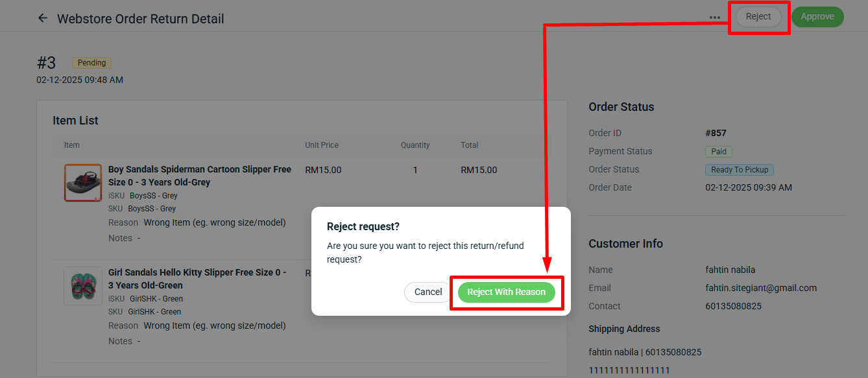Image resolution: width=868 pixels, height=378 pixels.
Task: Click Girl Sandals Hello Kitty product name
Action: point(197,279)
